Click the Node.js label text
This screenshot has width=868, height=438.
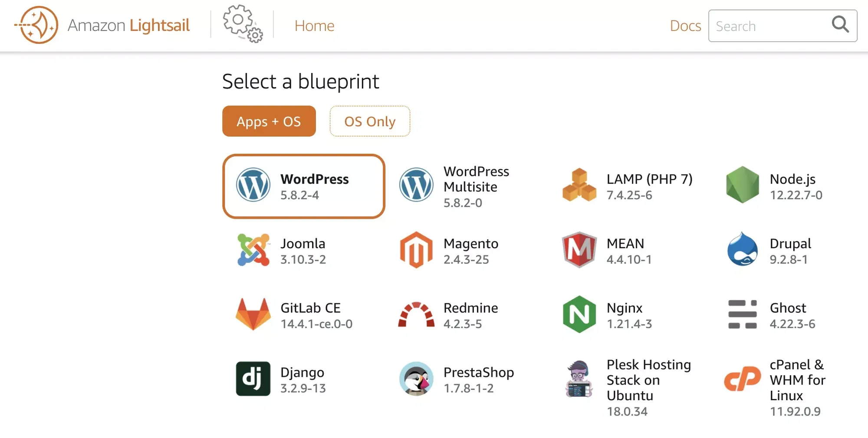pos(792,179)
